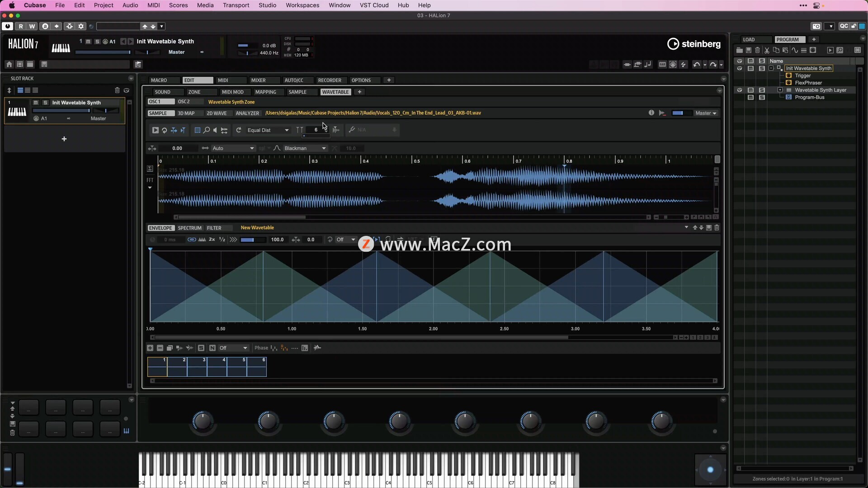
Task: Collapse the Init Wavetable Synth tree node
Action: (x=771, y=68)
